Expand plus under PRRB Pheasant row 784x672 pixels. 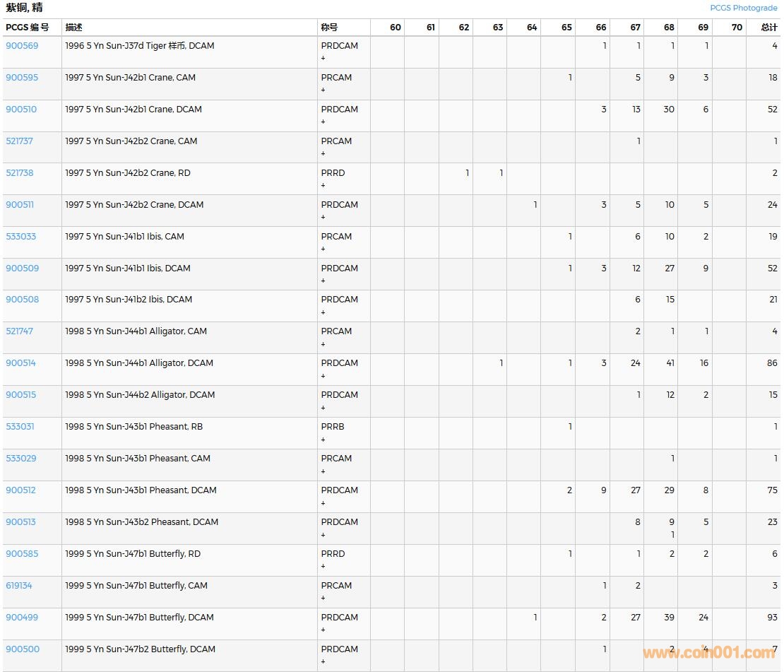(x=323, y=440)
